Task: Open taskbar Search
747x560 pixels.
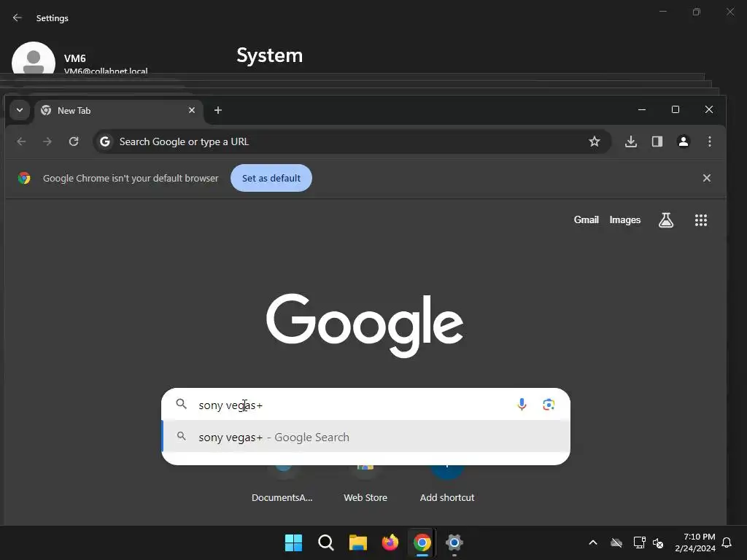Action: pyautogui.click(x=326, y=542)
